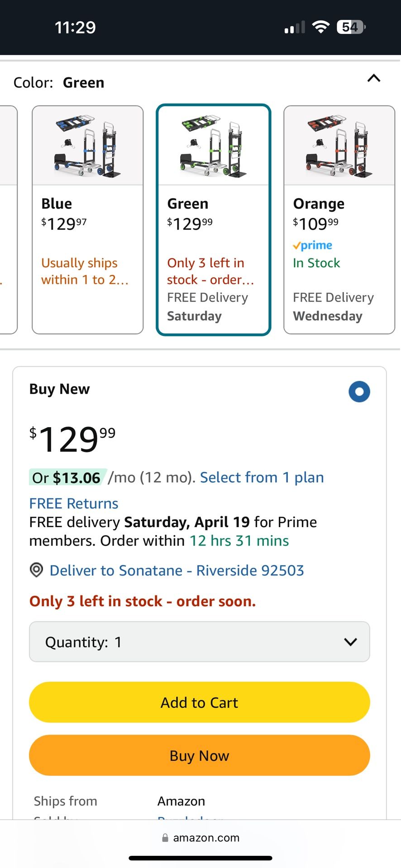
Task: Tap the amazon.com address bar
Action: (x=200, y=838)
